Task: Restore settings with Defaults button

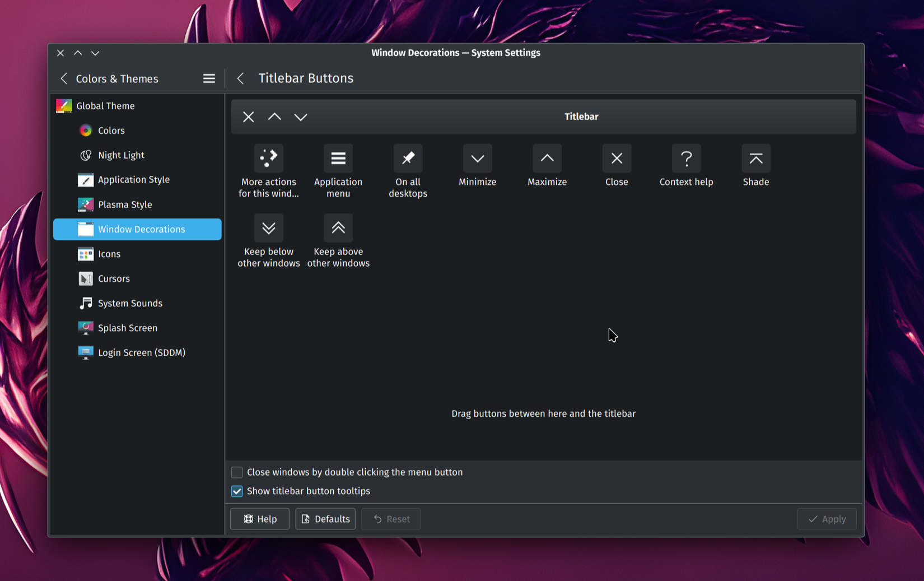Action: 325,519
